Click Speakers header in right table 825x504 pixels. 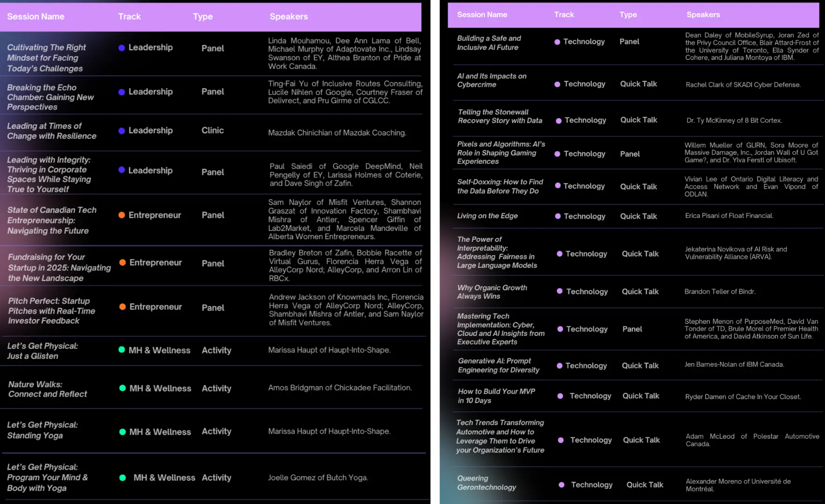[703, 15]
